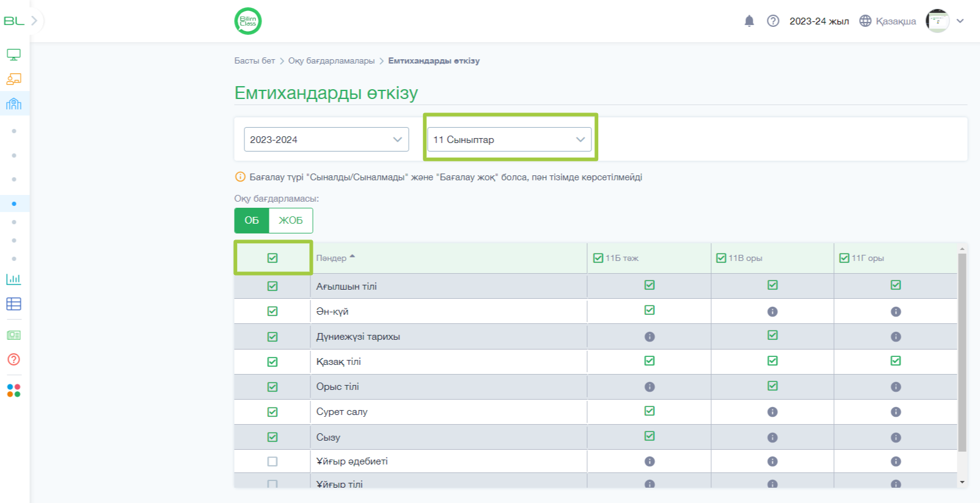Open the 2023-2024 year dropdown

click(x=326, y=139)
